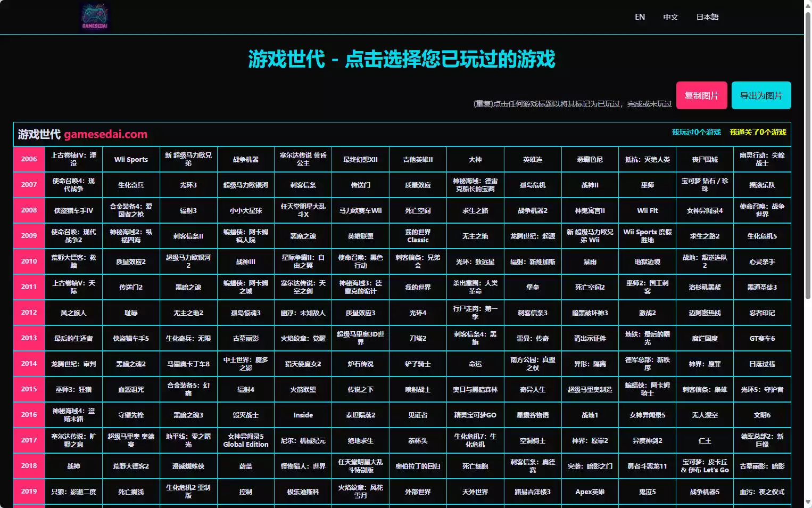Click GT赛车6 game cell
The width and height of the screenshot is (812, 508).
(762, 338)
